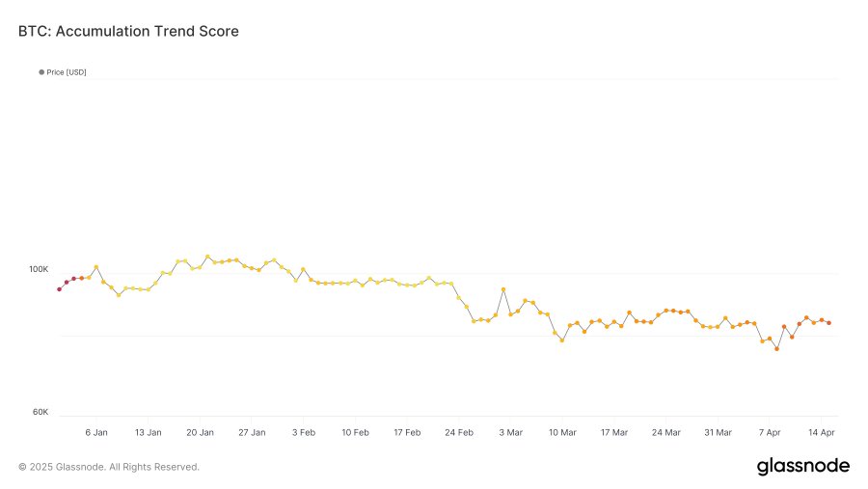Click the 17 Feb date label
Screen dimensions: 868x489
pos(407,433)
